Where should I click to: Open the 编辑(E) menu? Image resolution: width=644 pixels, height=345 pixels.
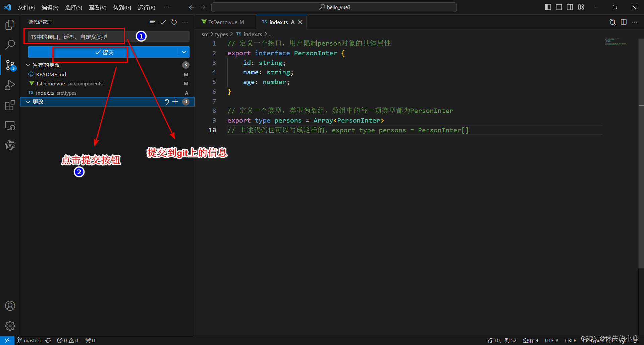pos(50,7)
